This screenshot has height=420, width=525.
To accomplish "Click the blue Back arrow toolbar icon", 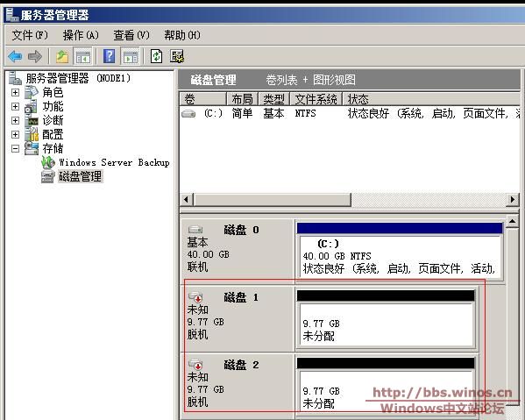I will pyautogui.click(x=16, y=56).
